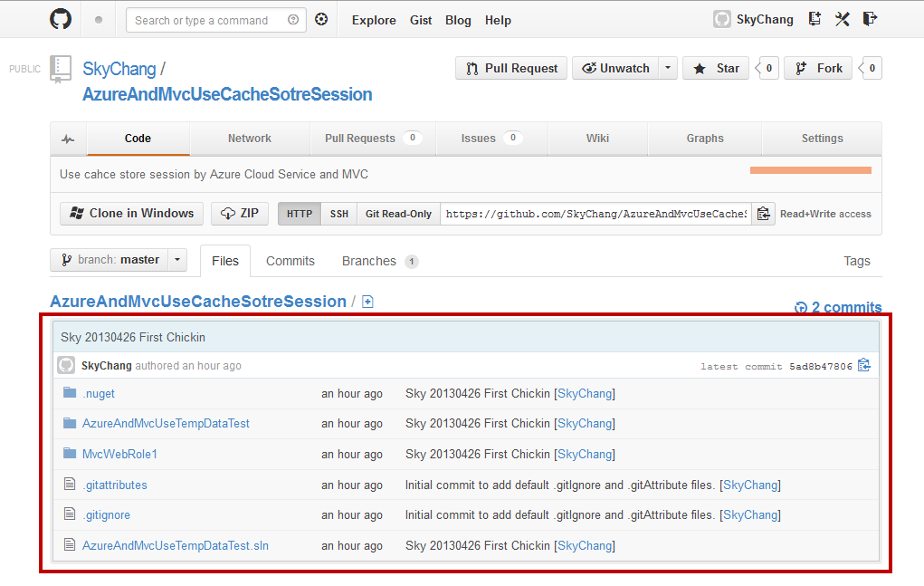
Task: Expand the Unwatch options dropdown arrow
Action: click(668, 69)
